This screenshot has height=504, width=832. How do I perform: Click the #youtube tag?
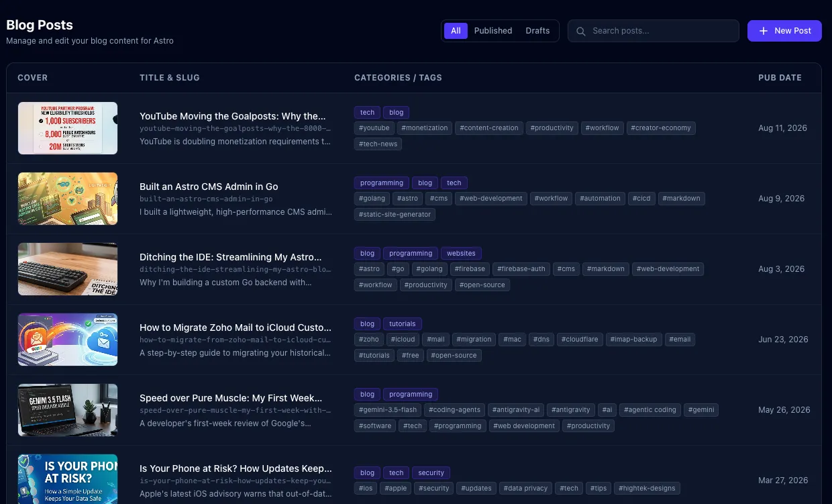click(374, 128)
